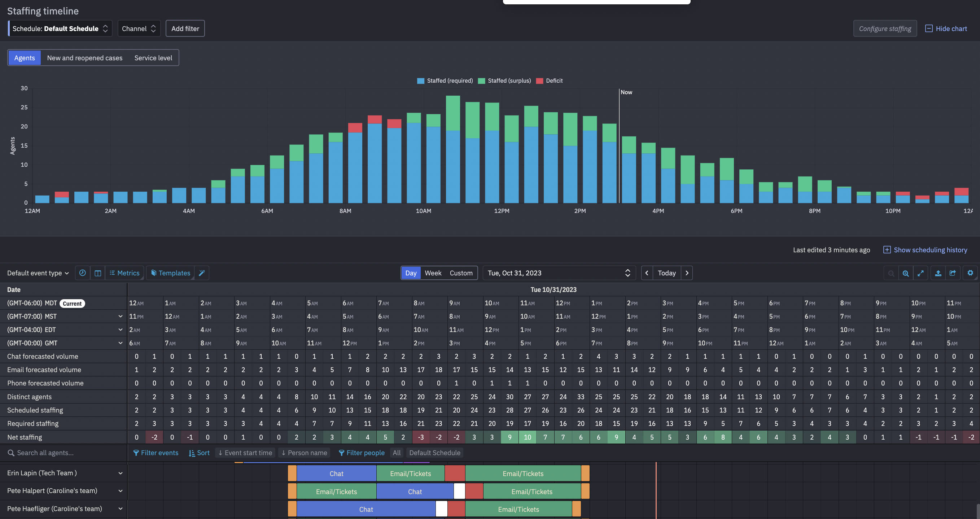Image resolution: width=980 pixels, height=519 pixels.
Task: Expand the timeline to fullscreen
Action: 921,273
